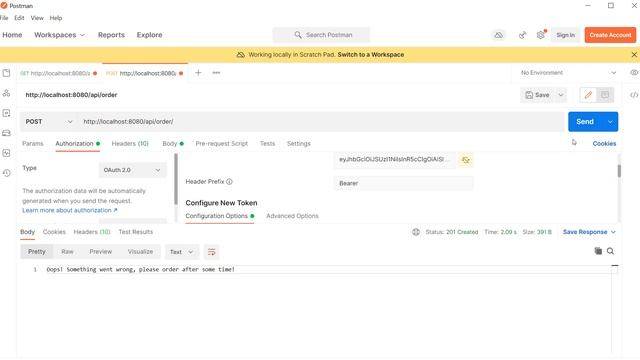
Task: Open the APIs sidebar icon
Action: click(7, 93)
